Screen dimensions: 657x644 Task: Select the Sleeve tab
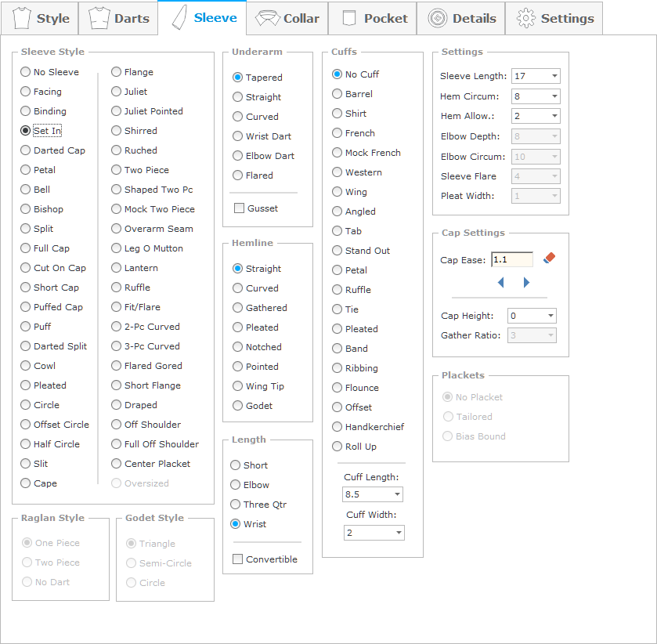(x=202, y=17)
